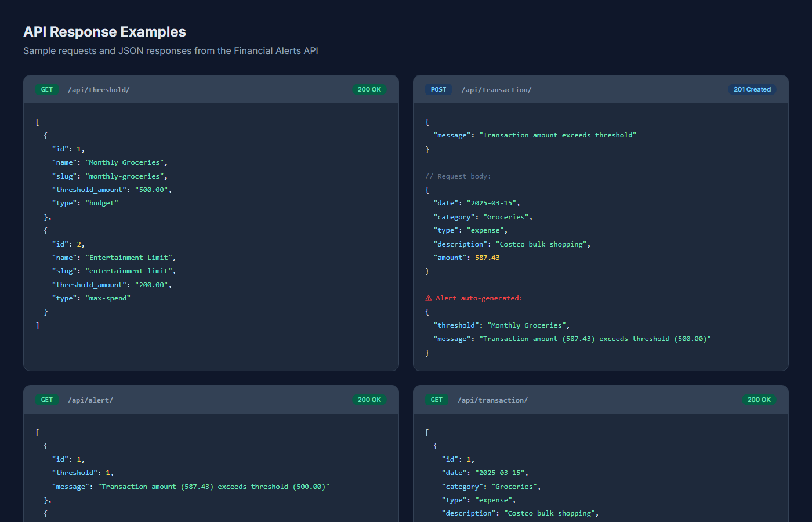Select the warning icon beside "Alert auto-generated"

427,298
